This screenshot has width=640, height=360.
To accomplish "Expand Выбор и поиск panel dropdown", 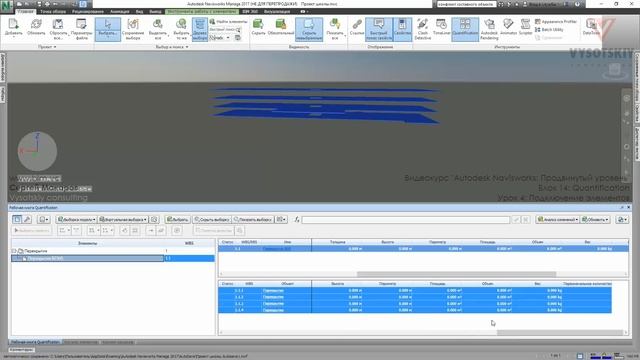I will click(172, 47).
